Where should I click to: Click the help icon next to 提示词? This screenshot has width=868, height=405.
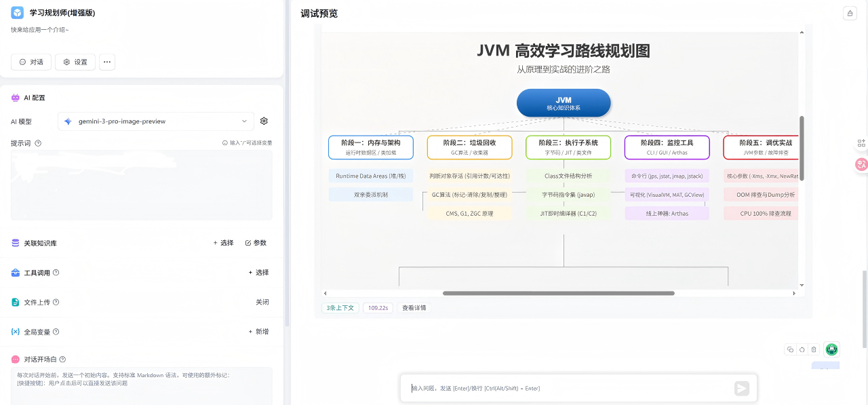pos(38,143)
